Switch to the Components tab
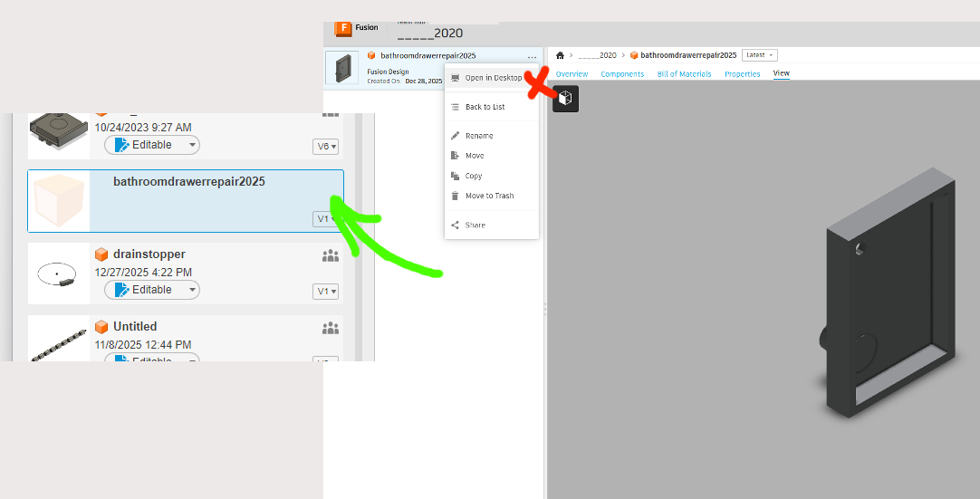 pyautogui.click(x=622, y=73)
